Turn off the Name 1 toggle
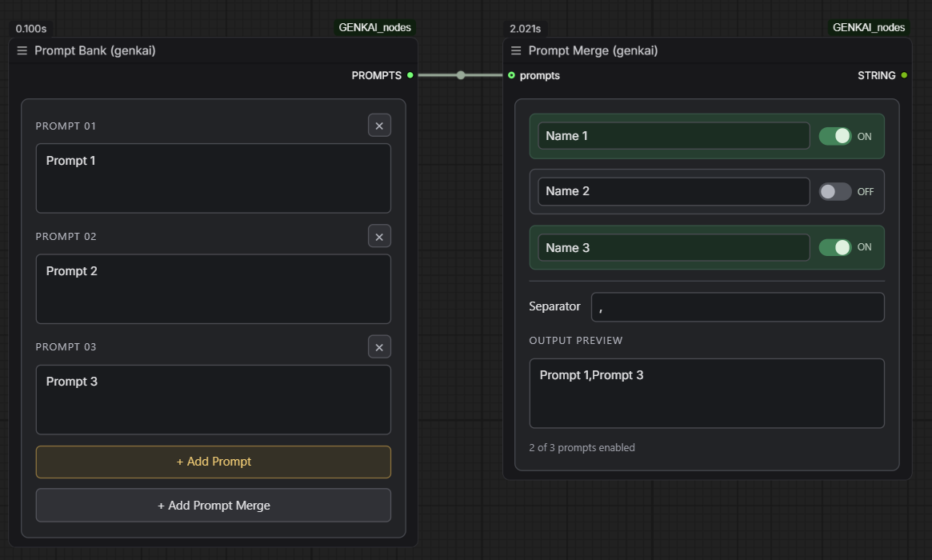This screenshot has height=560, width=932. coord(835,136)
